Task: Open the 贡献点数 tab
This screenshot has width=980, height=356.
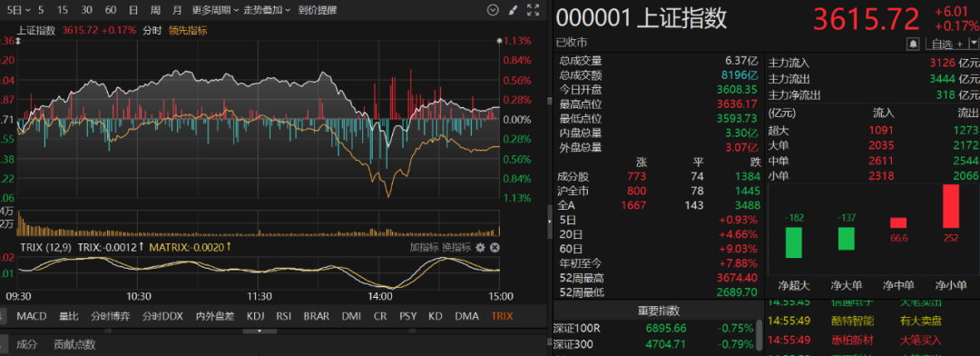Action: [74, 344]
